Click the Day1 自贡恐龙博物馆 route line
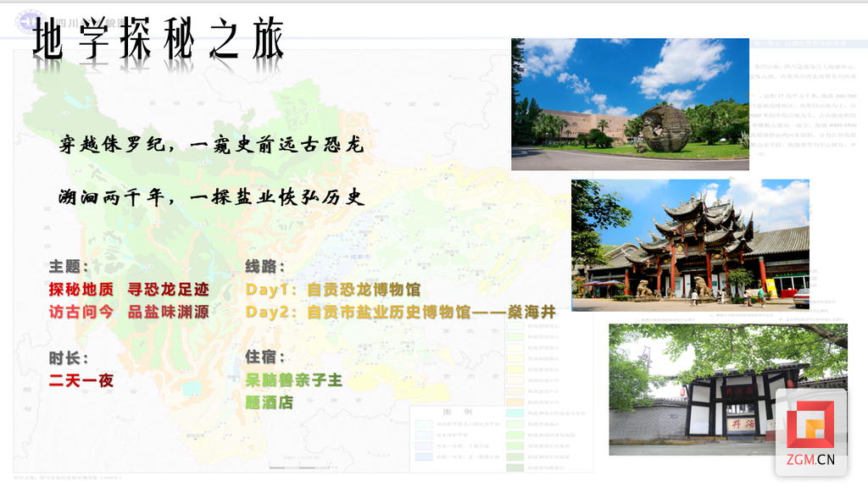 point(332,289)
